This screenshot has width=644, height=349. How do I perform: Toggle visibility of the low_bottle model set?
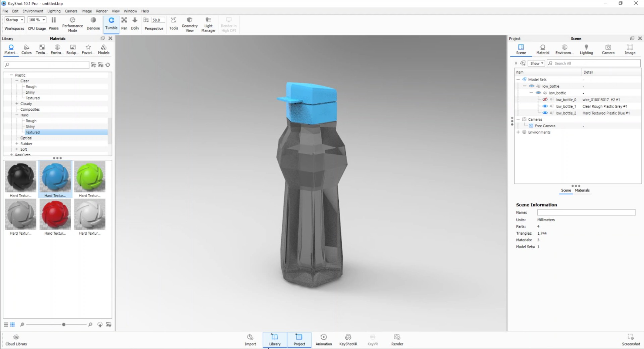[532, 86]
